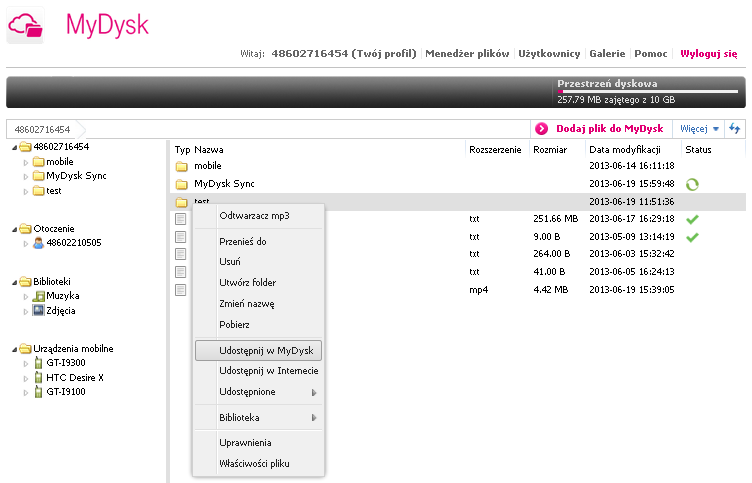Click the green sync status icon for MyDysk Sync
Viewport: 752px width, 483px height.
tap(692, 184)
